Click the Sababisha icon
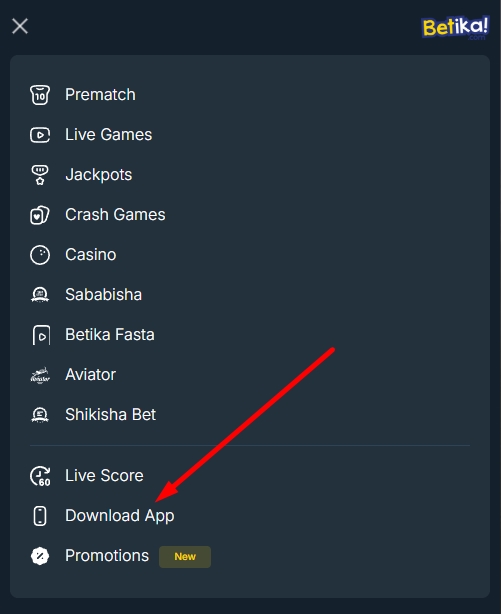 40,295
